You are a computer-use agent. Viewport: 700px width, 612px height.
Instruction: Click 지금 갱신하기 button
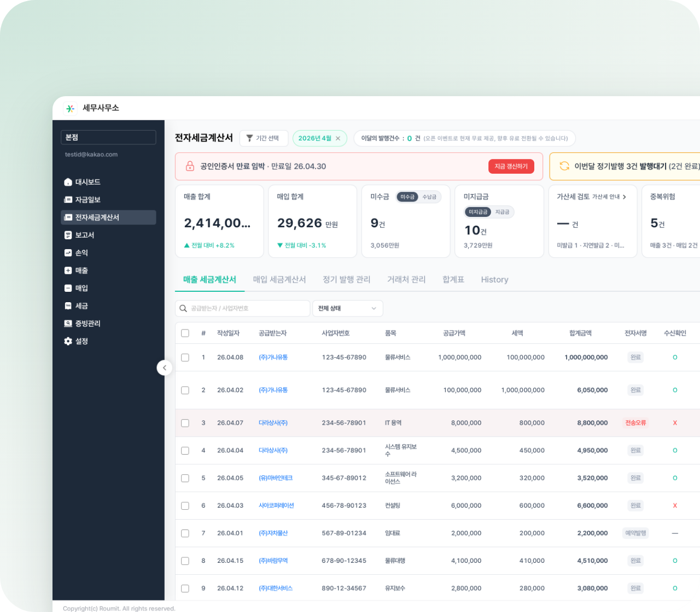pyautogui.click(x=511, y=166)
